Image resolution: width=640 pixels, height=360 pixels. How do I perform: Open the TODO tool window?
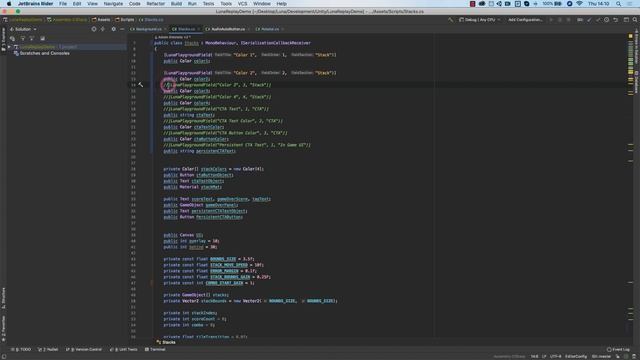21,349
